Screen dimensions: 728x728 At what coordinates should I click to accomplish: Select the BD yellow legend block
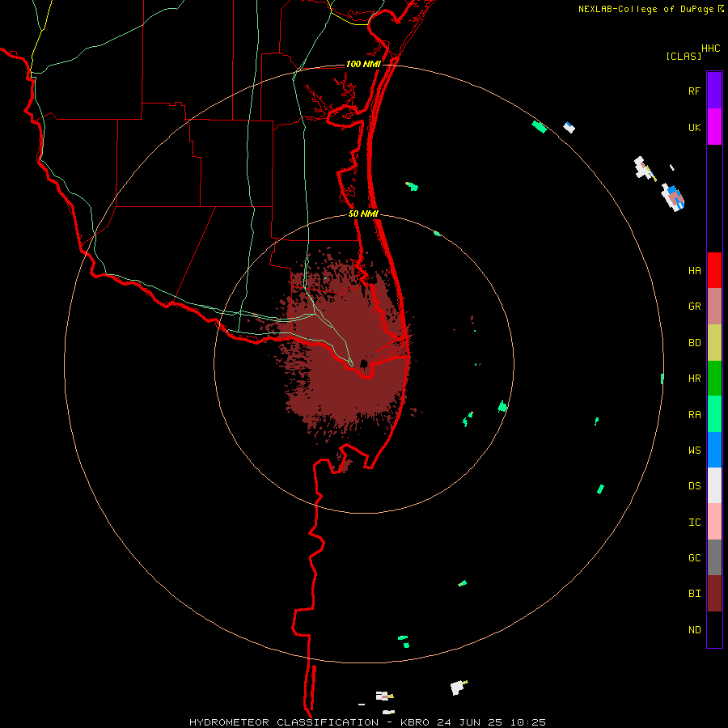coord(714,343)
